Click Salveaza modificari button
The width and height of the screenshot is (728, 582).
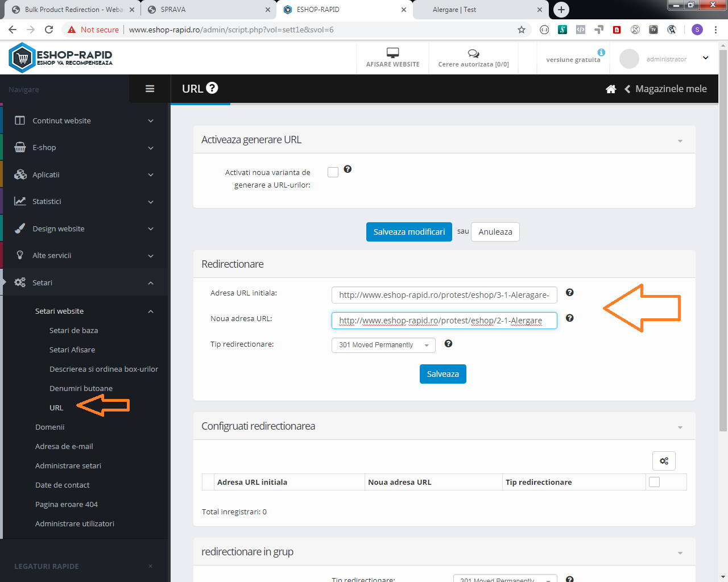409,232
